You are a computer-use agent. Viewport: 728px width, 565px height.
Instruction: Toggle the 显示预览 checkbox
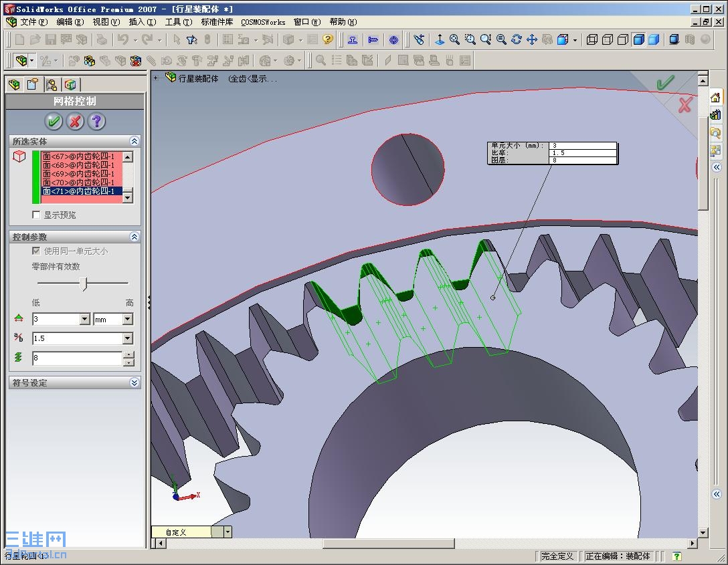(x=36, y=215)
